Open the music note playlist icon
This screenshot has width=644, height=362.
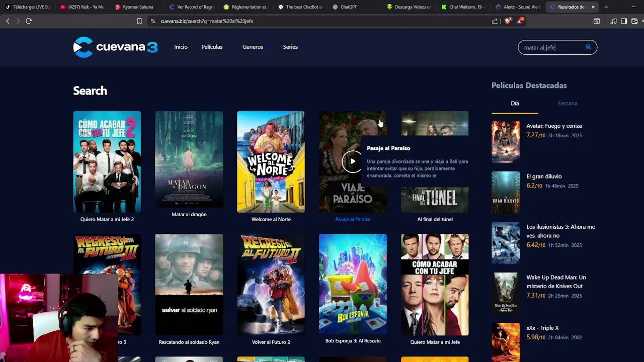click(x=613, y=21)
